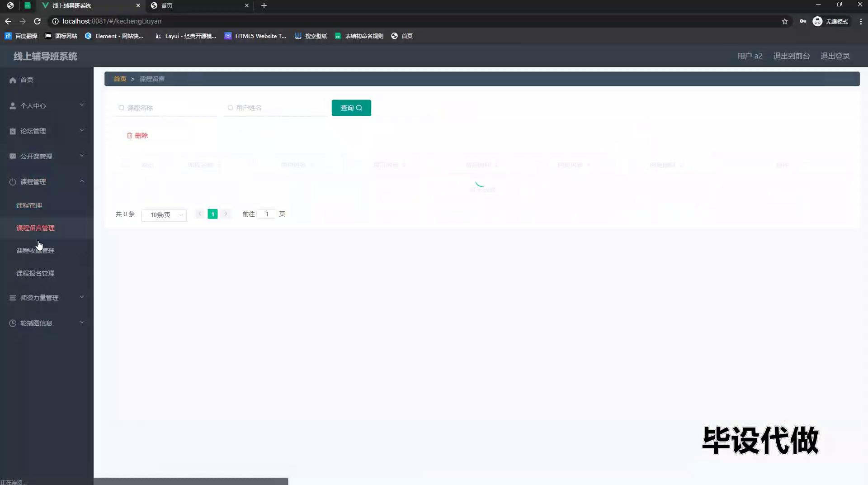Open 课程收藏管理 in the sidebar
This screenshot has width=868, height=485.
(35, 251)
